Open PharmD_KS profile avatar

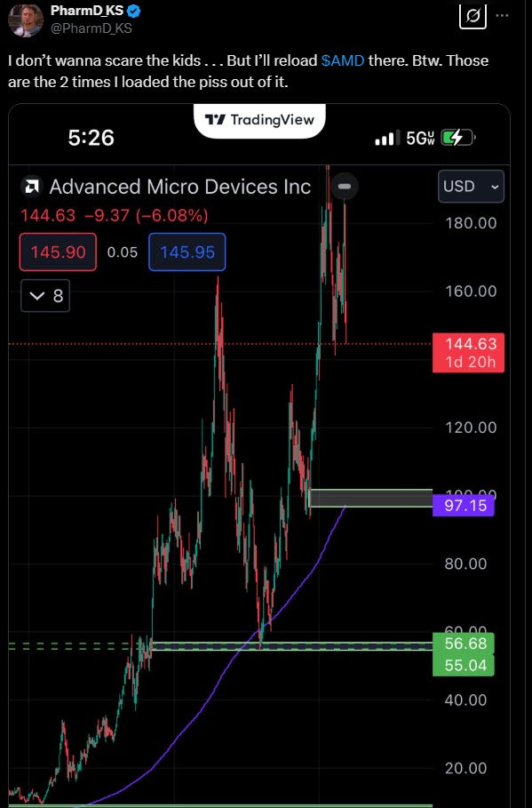point(25,19)
